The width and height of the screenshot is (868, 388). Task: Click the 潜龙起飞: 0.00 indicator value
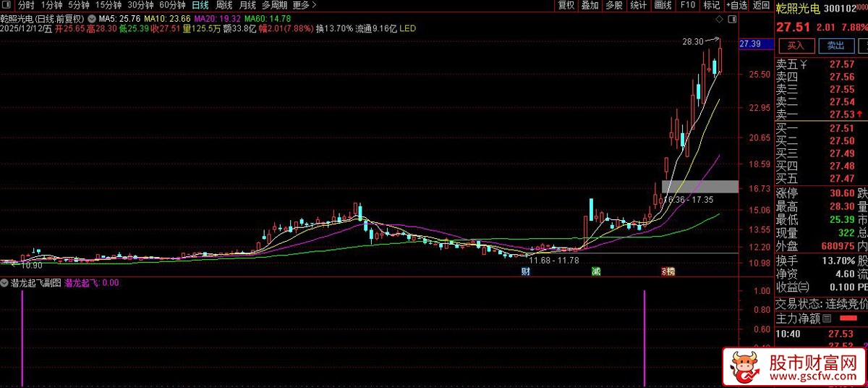click(x=93, y=283)
